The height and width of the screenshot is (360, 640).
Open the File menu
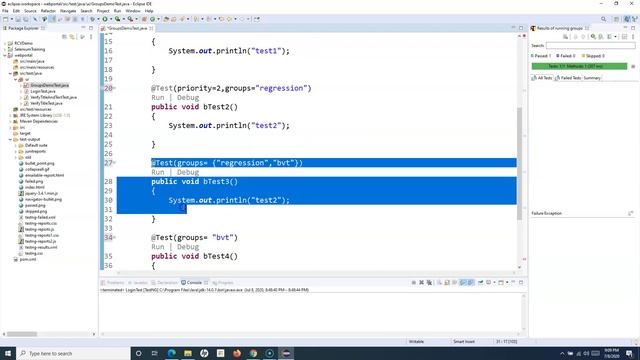(5, 11)
